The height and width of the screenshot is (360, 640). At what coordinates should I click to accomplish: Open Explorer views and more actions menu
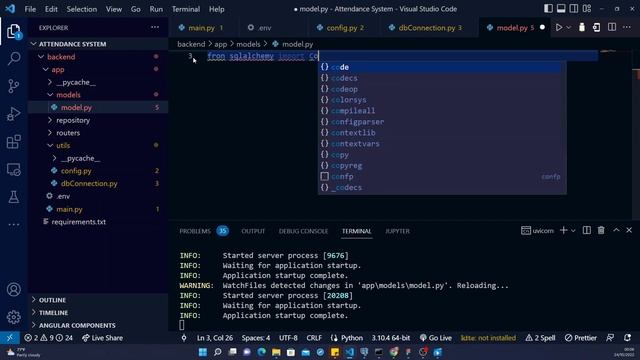155,27
